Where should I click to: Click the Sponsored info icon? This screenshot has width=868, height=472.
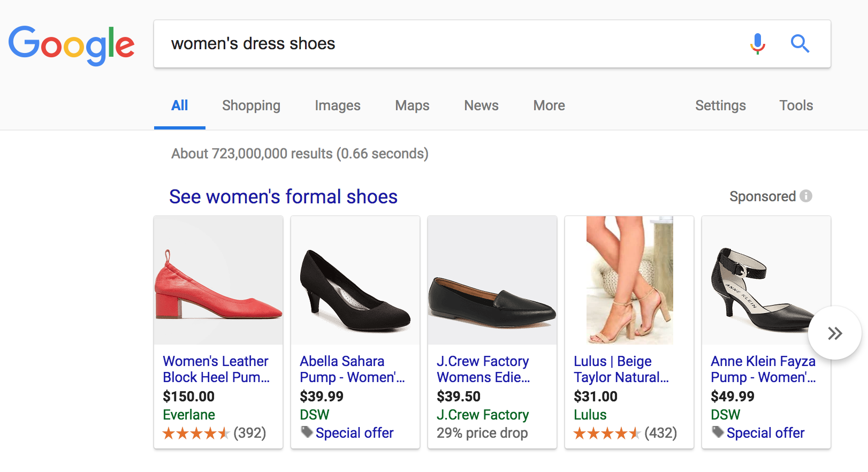[806, 196]
